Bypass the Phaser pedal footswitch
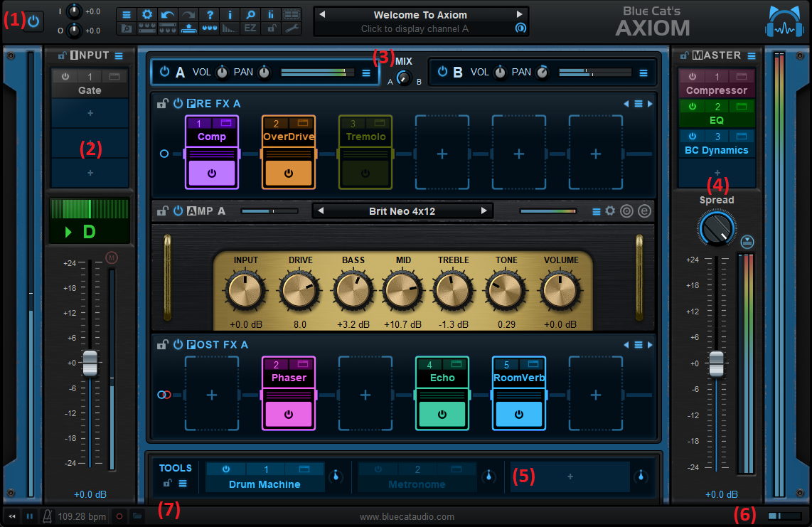Viewport: 812px width, 527px height. (x=289, y=415)
